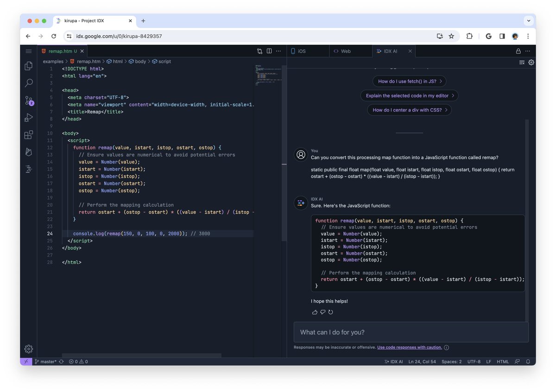This screenshot has height=392, width=556.
Task: Click the 'What can I do for you?' input
Action: [411, 332]
